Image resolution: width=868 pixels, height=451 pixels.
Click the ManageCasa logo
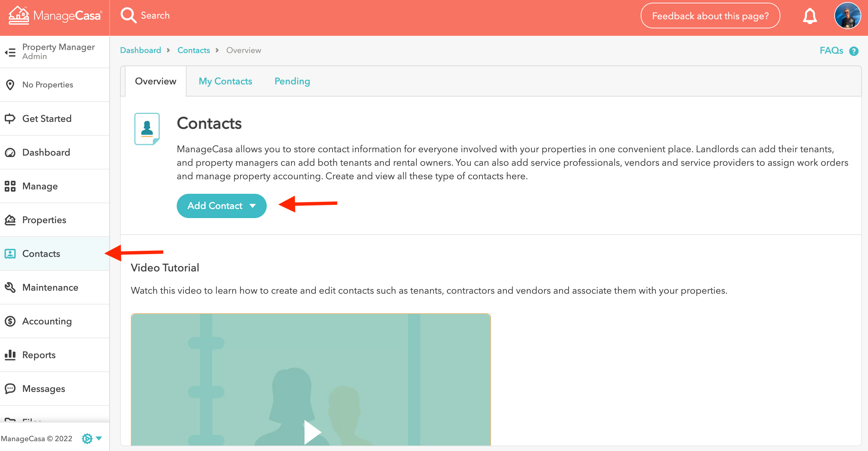coord(55,16)
